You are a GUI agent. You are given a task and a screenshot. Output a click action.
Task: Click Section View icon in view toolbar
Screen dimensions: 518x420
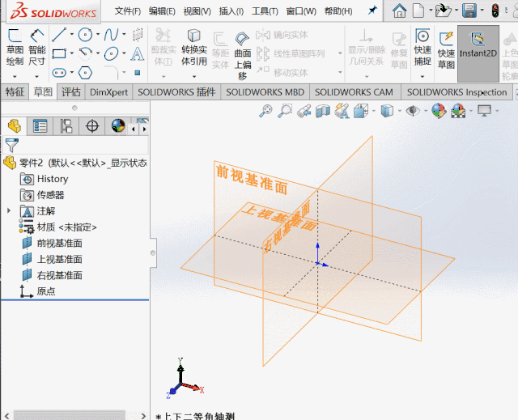point(323,111)
